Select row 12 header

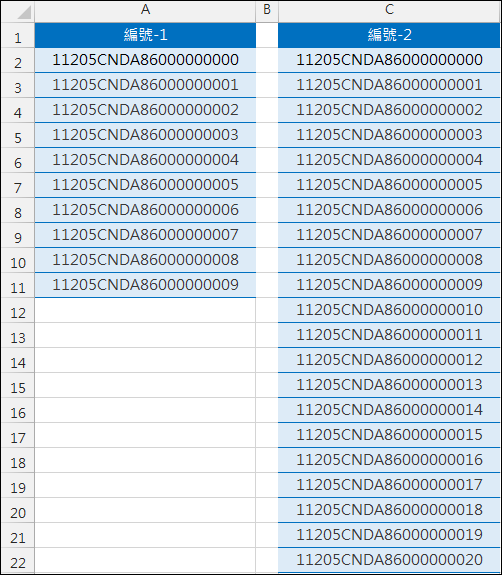click(x=18, y=310)
